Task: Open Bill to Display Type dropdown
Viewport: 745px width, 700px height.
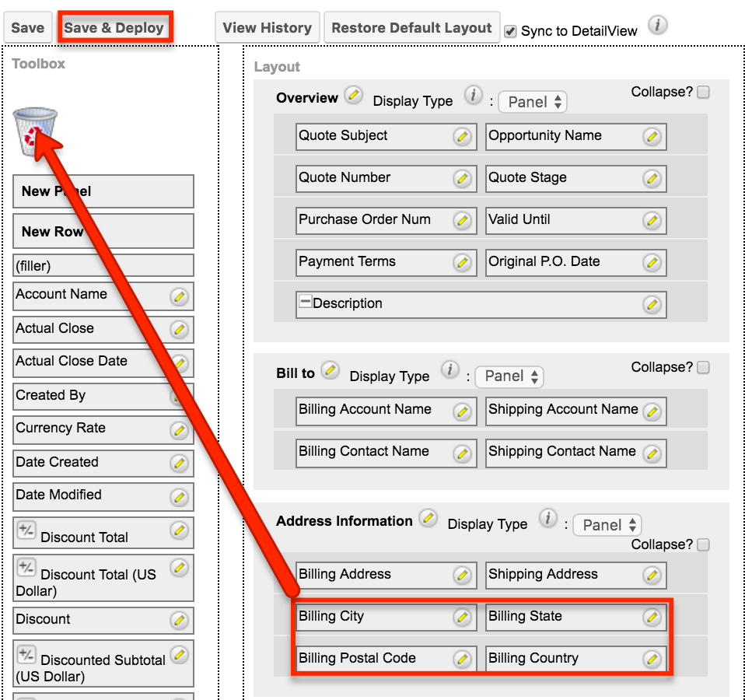Action: (509, 377)
